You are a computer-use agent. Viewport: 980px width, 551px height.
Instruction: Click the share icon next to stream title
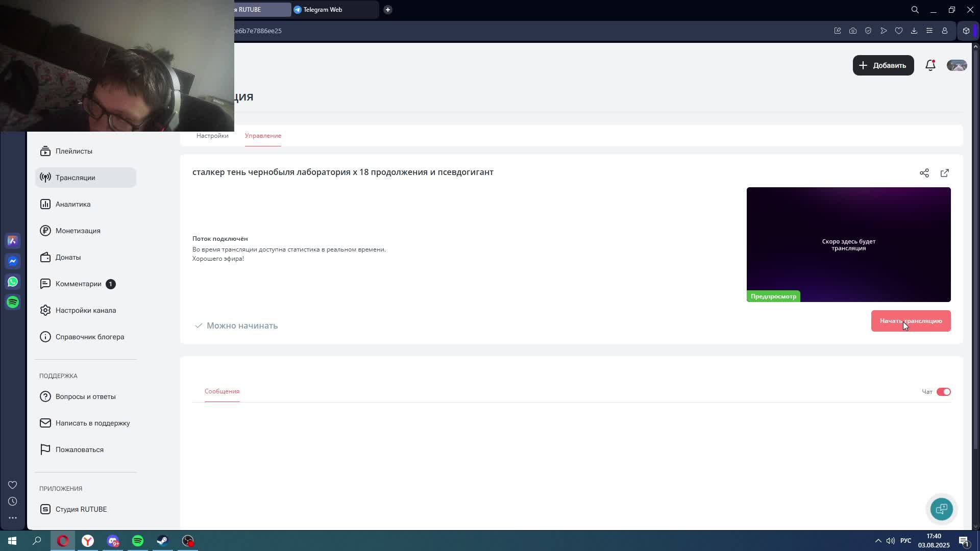[924, 173]
